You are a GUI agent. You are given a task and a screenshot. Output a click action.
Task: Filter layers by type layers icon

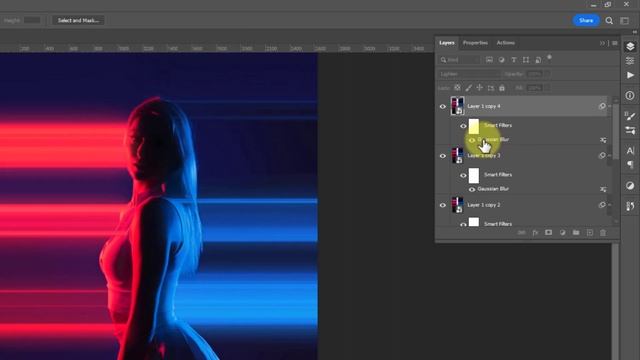click(513, 60)
